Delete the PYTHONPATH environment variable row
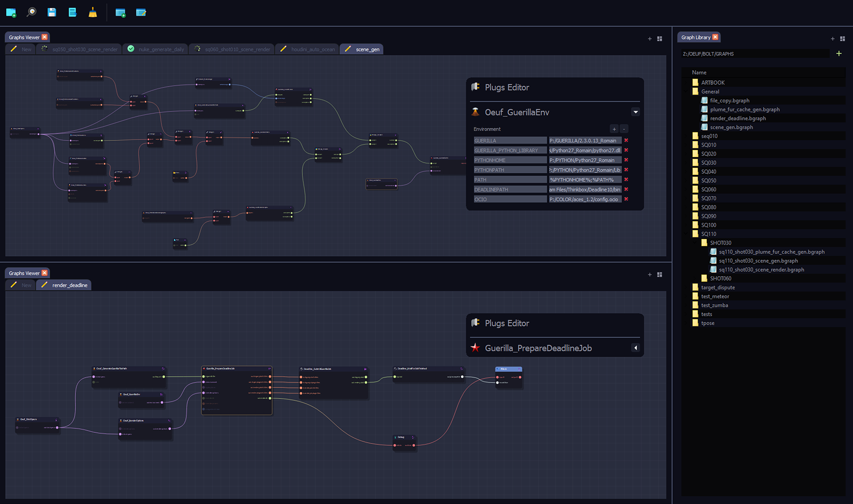Viewport: 853px width, 504px height. (x=626, y=170)
